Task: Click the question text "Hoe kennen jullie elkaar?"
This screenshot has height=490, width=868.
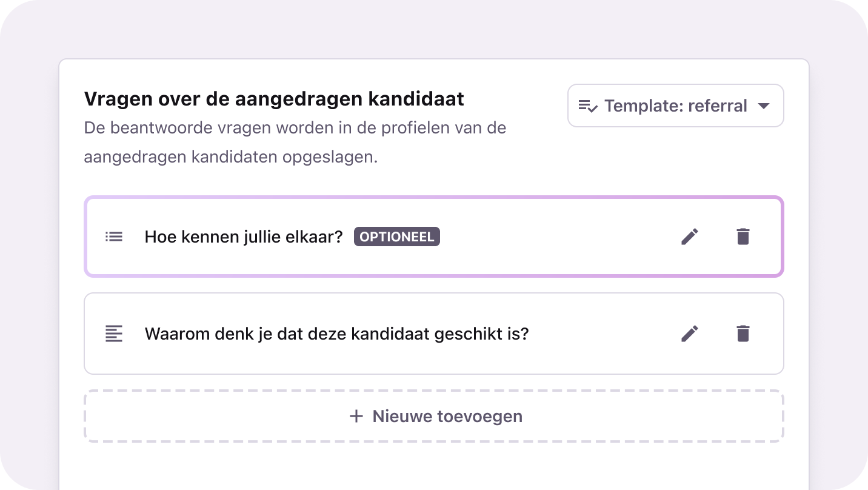Action: 243,237
